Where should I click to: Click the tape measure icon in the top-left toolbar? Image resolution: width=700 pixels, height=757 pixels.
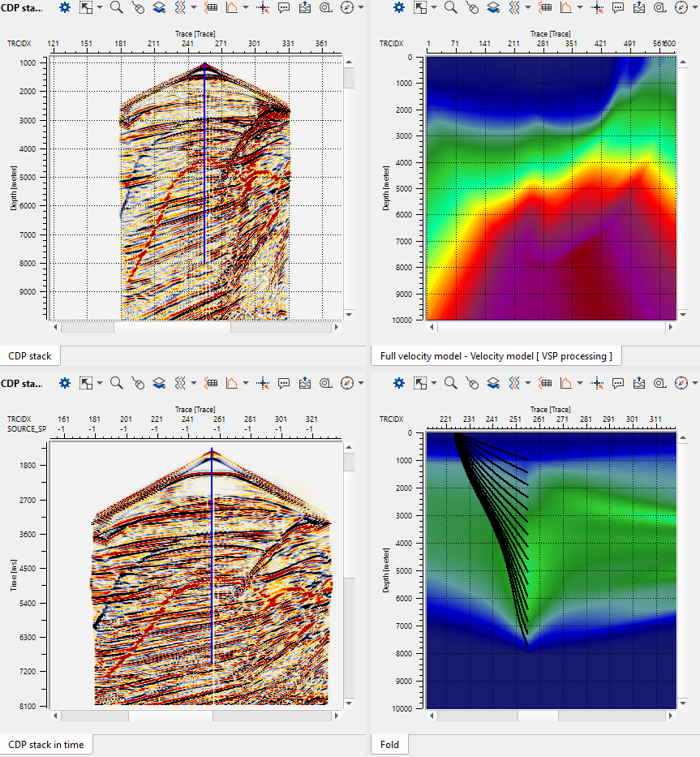pyautogui.click(x=325, y=8)
